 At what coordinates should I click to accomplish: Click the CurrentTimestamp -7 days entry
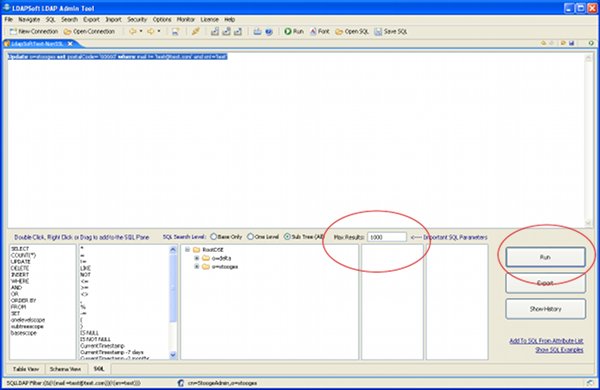click(112, 352)
